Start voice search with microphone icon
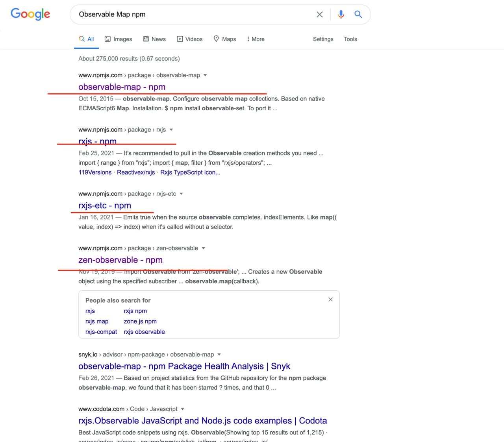Viewport: 504px width, 442px height. click(x=341, y=15)
